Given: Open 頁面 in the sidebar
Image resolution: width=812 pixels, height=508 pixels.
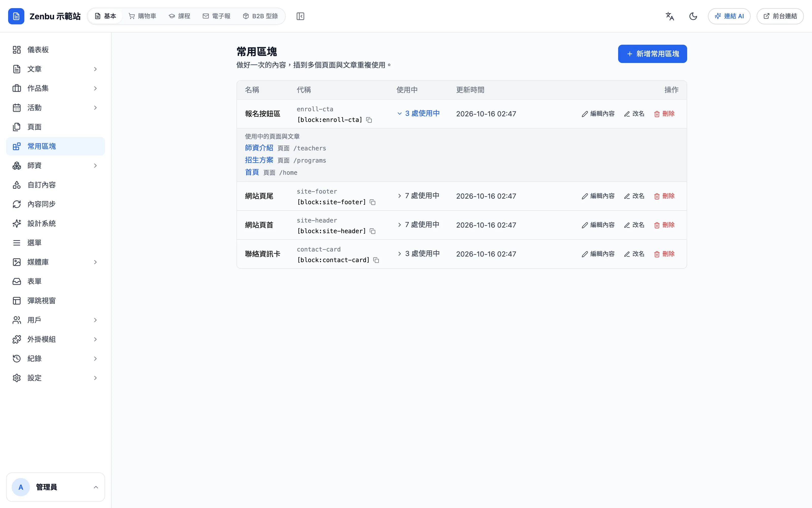Looking at the screenshot, I should click(x=56, y=127).
